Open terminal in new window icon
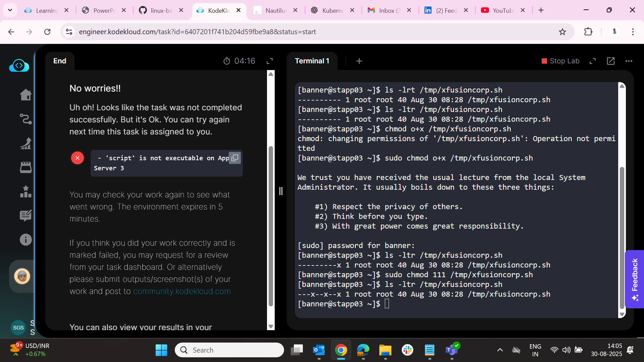The image size is (644, 362). pos(611,61)
